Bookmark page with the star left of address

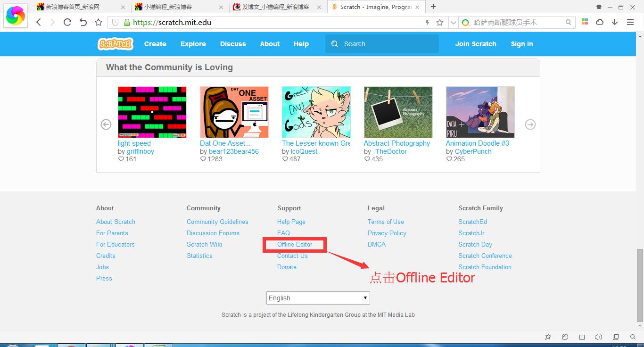99,22
